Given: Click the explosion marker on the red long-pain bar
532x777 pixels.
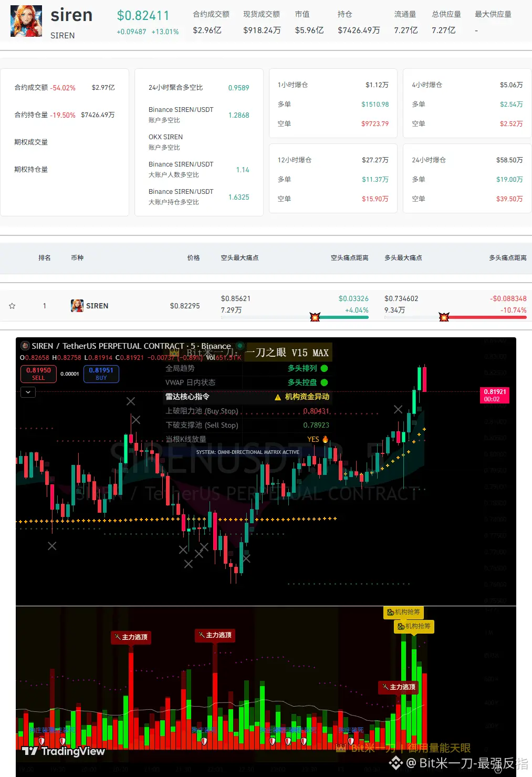Looking at the screenshot, I should [444, 317].
